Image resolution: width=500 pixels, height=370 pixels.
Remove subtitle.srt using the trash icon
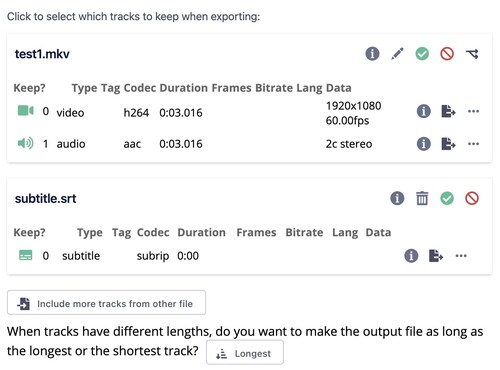pyautogui.click(x=422, y=198)
